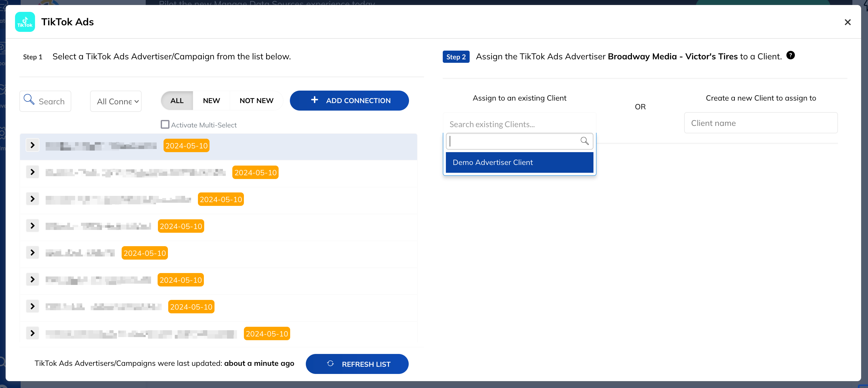The width and height of the screenshot is (868, 388).
Task: Open the Step 2 help question mark
Action: pyautogui.click(x=790, y=56)
